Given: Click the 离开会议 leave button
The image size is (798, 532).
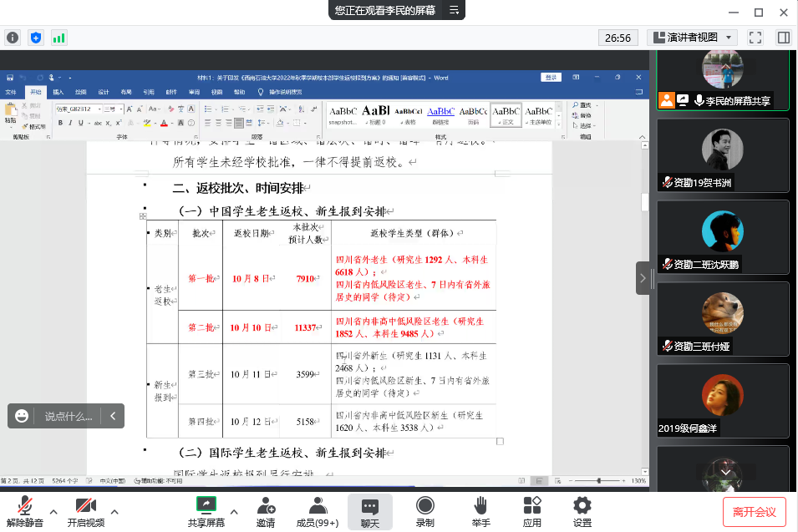Looking at the screenshot, I should 755,511.
